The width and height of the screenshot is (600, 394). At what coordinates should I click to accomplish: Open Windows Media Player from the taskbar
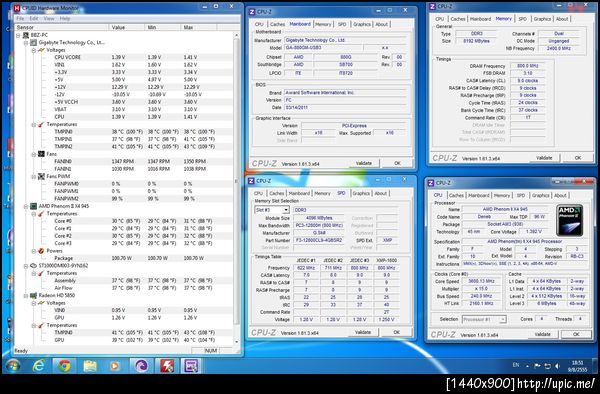coord(114,366)
